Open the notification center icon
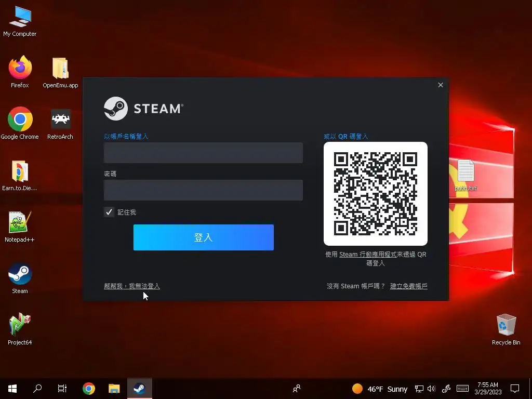The height and width of the screenshot is (399, 532). (515, 389)
